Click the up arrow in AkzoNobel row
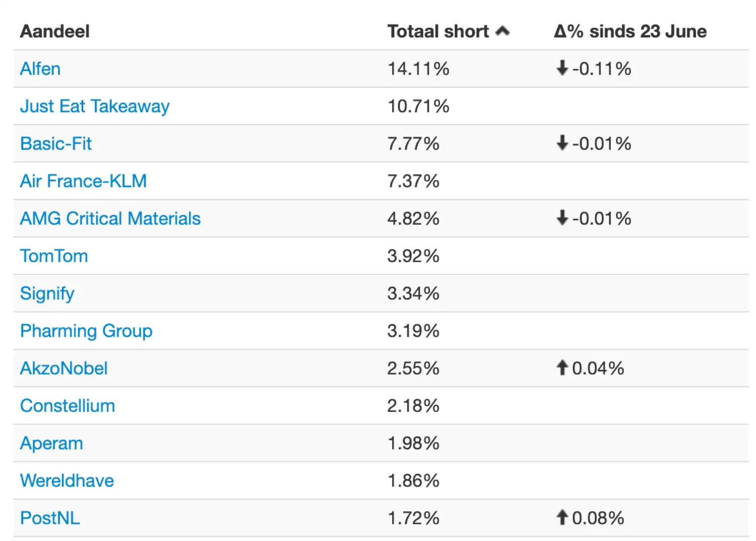 562,368
